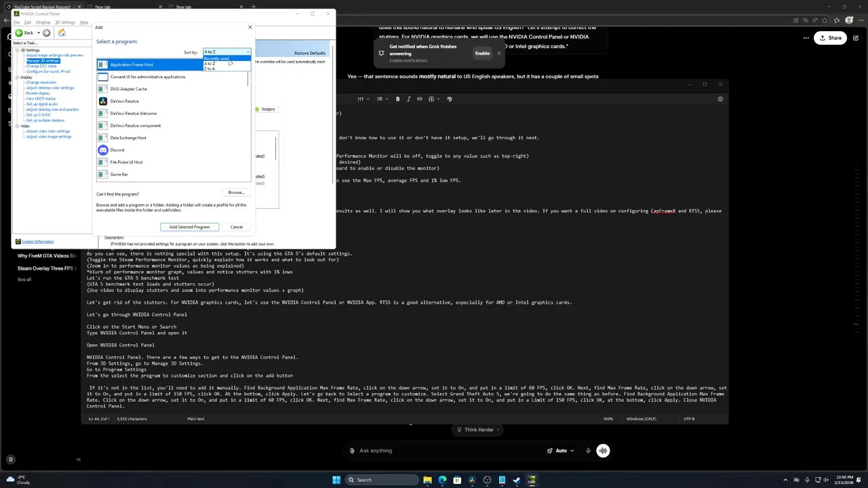This screenshot has width=868, height=488.
Task: Start Grok voice mode button
Action: (x=603, y=451)
